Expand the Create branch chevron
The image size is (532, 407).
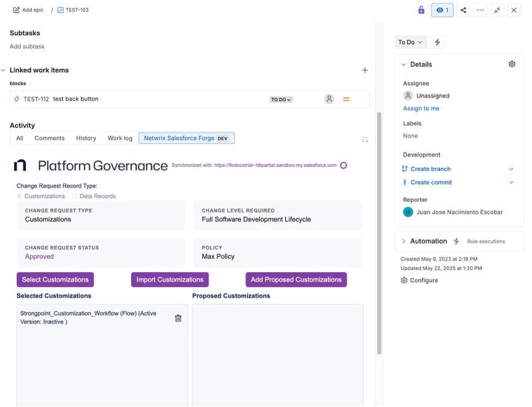(512, 169)
